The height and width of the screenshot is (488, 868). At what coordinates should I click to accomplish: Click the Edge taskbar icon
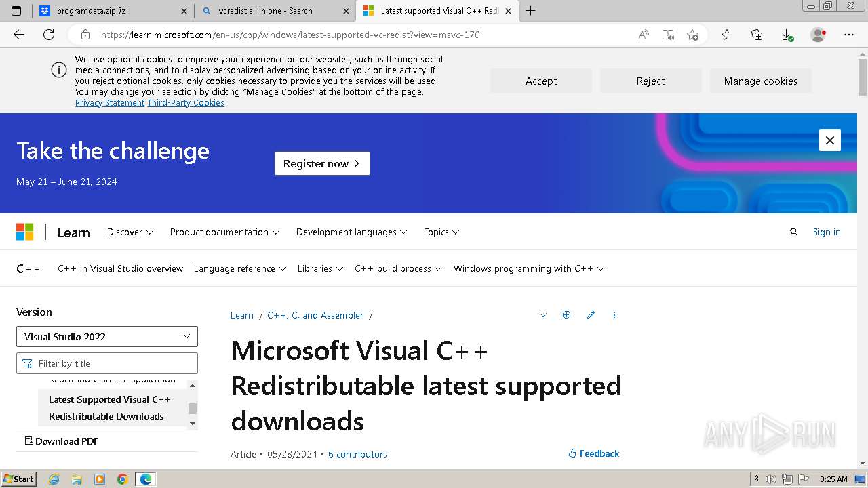coord(146,479)
